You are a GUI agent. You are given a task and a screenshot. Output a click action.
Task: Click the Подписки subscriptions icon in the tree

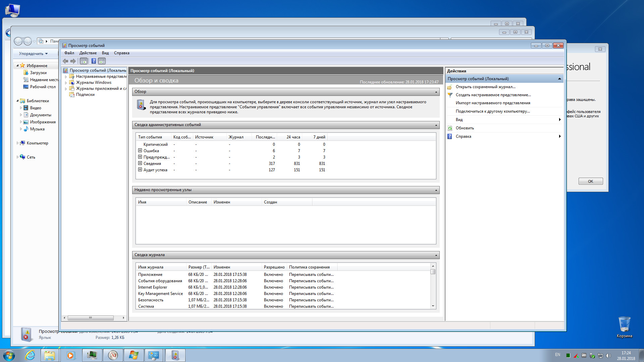[71, 95]
